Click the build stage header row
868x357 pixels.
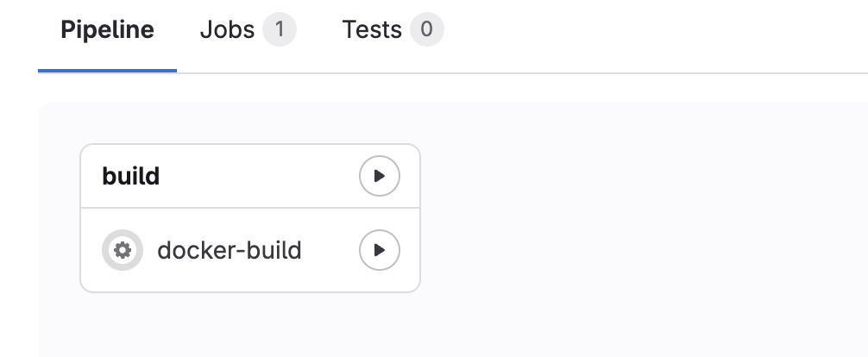[x=250, y=176]
